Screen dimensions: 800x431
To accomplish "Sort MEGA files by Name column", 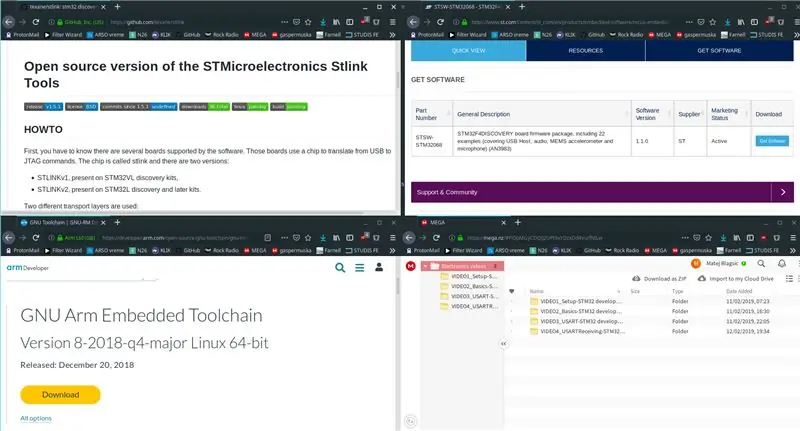I will click(x=536, y=291).
